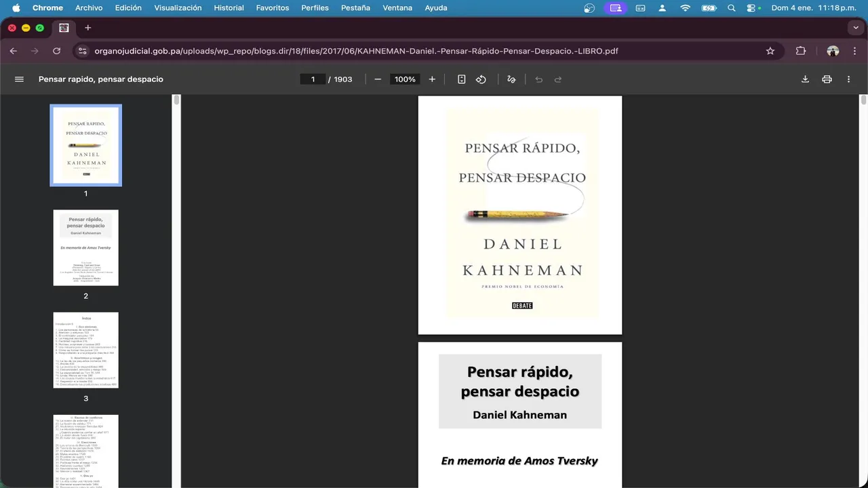Toggle the PDF sidebar menu icon

19,79
